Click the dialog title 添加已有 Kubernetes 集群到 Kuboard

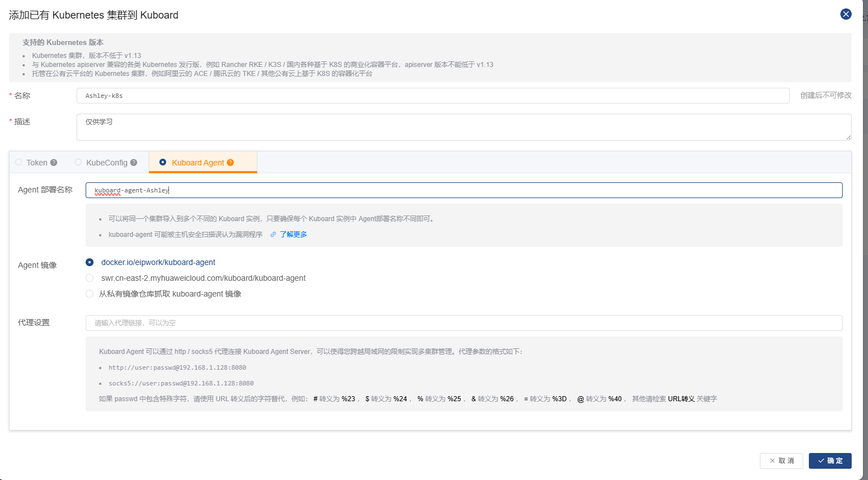[94, 15]
